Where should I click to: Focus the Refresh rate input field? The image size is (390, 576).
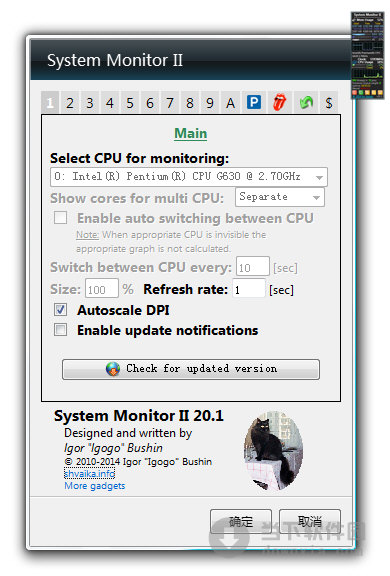(x=249, y=289)
